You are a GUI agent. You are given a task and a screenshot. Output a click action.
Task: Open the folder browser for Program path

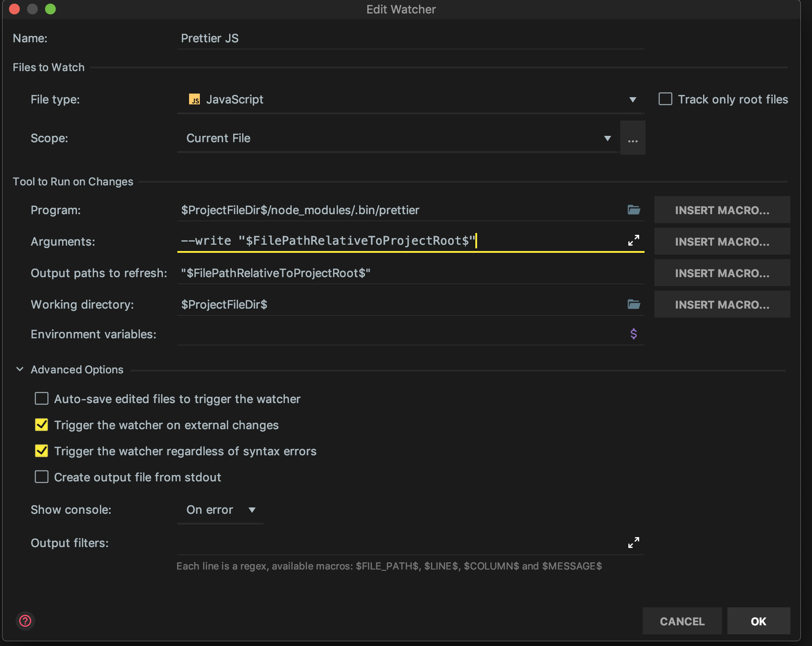[x=634, y=210]
